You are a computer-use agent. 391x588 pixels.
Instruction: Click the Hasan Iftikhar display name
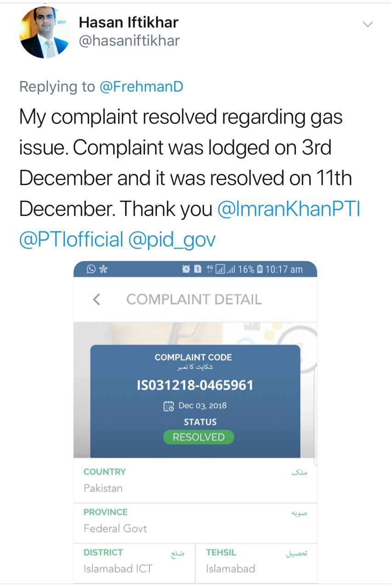(x=129, y=22)
